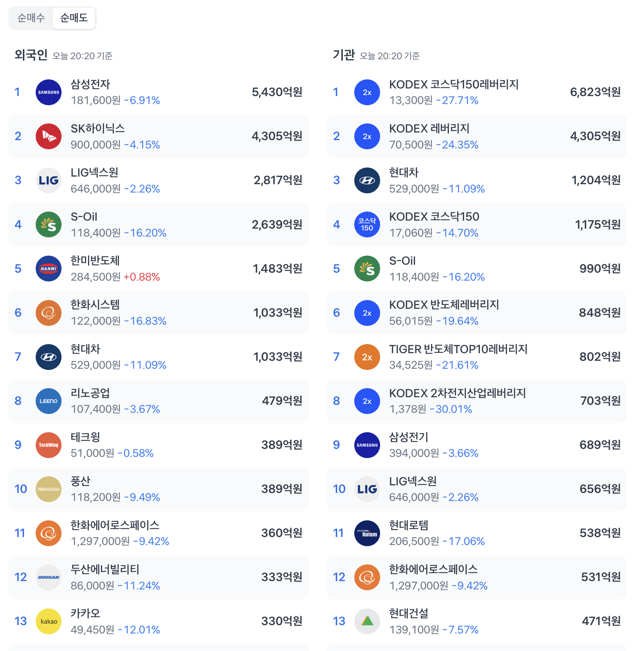Viewport: 644px width, 651px height.
Task: Switch to the 순매수 tab
Action: pos(31,18)
